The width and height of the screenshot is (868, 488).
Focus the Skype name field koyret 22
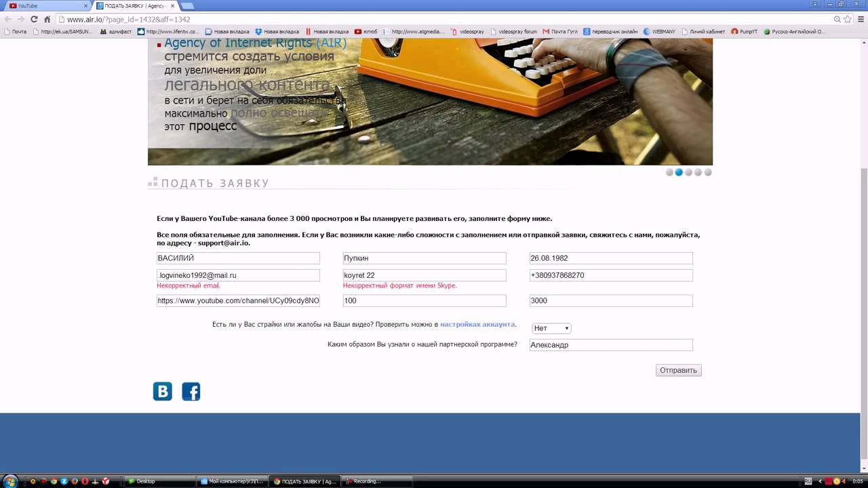coord(425,275)
